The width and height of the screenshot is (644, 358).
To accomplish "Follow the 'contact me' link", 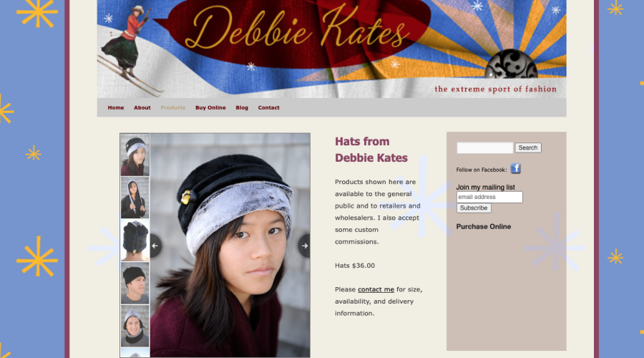I will click(376, 289).
